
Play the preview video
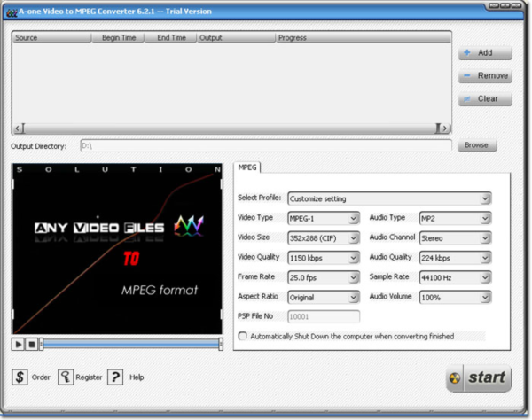19,345
